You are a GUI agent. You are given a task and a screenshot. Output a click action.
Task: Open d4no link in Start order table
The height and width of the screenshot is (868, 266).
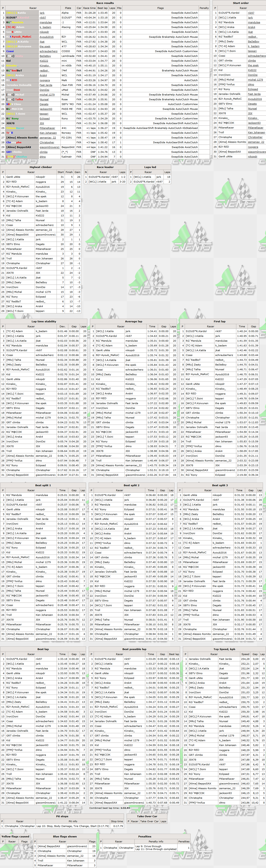pyautogui.click(x=251, y=85)
